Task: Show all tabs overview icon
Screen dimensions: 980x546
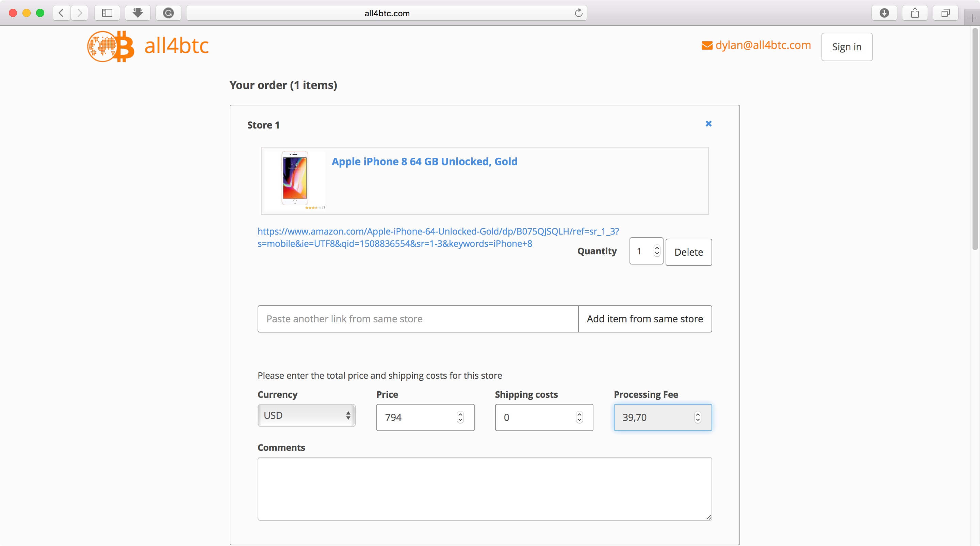Action: click(945, 13)
